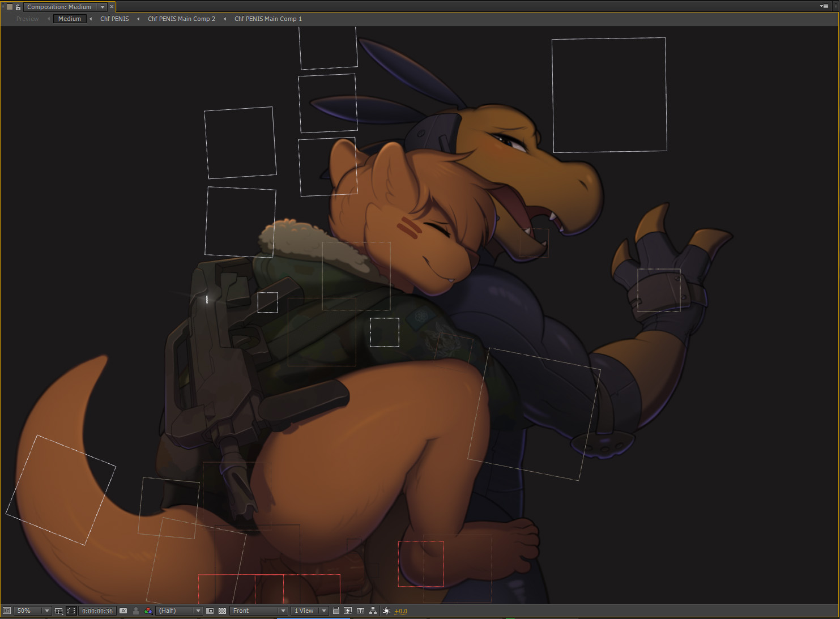Take a snapshot with the camera icon

[123, 611]
